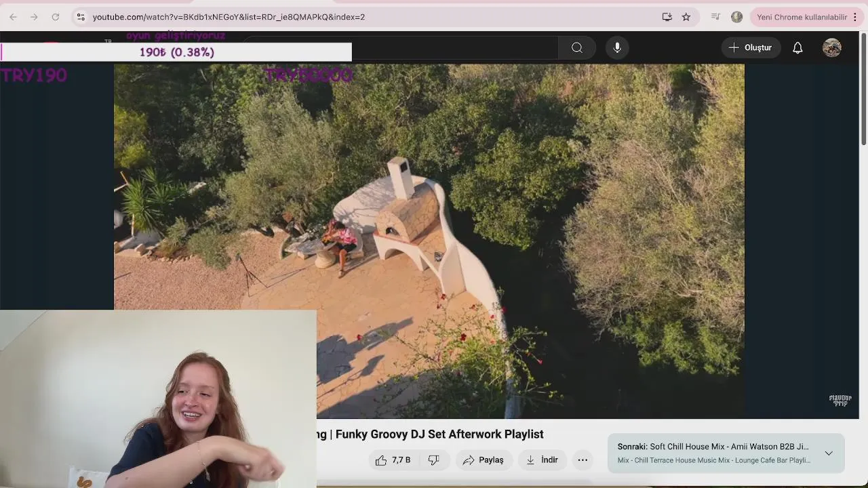Viewport: 868px width, 488px height.
Task: Dislike the video with thumbs down
Action: (434, 460)
